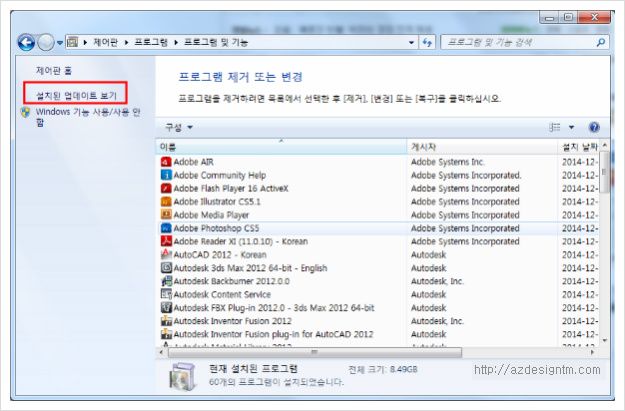Select 프로그램 및 기능 breadcrumb
This screenshot has width=625, height=411.
point(216,42)
